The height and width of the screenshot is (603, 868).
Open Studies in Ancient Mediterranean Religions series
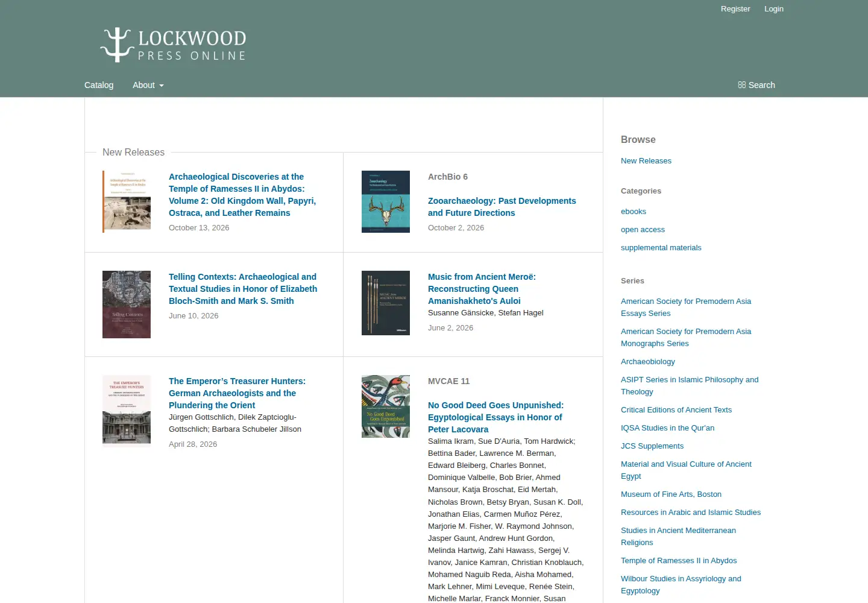[x=678, y=537]
